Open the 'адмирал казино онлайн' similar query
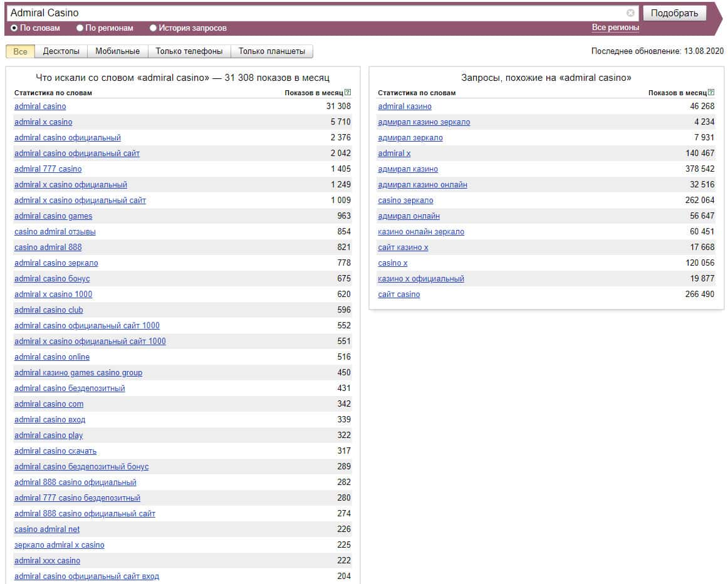The width and height of the screenshot is (728, 584). click(x=422, y=185)
